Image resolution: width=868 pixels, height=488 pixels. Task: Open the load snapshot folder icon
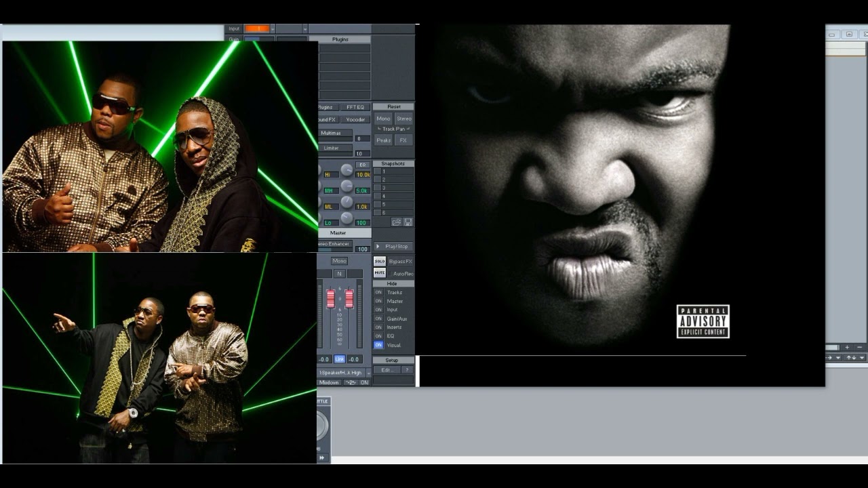pyautogui.click(x=396, y=222)
